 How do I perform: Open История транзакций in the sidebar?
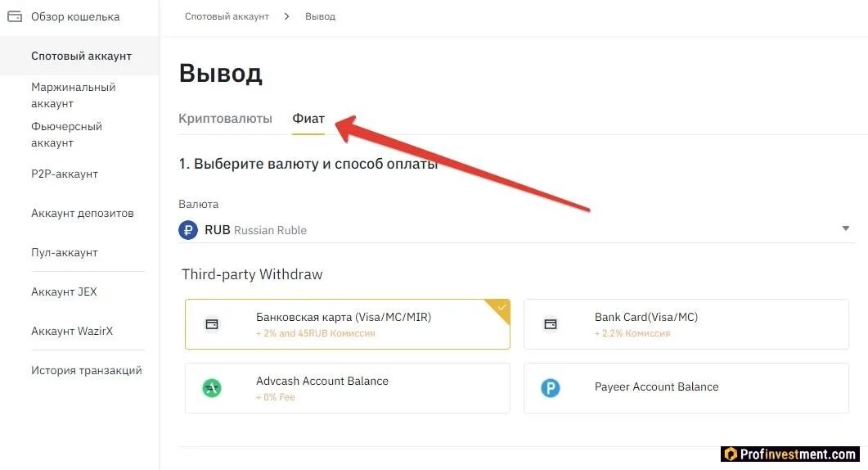pos(87,370)
